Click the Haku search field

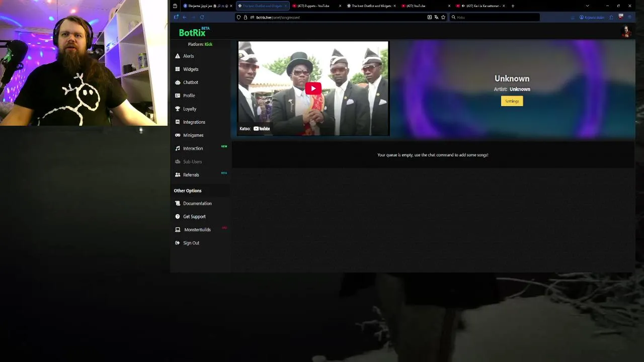click(495, 17)
